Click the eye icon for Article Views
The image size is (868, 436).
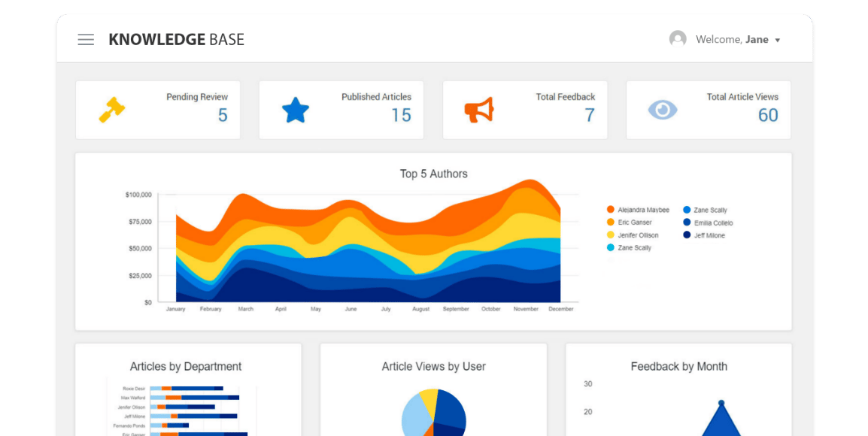[663, 110]
